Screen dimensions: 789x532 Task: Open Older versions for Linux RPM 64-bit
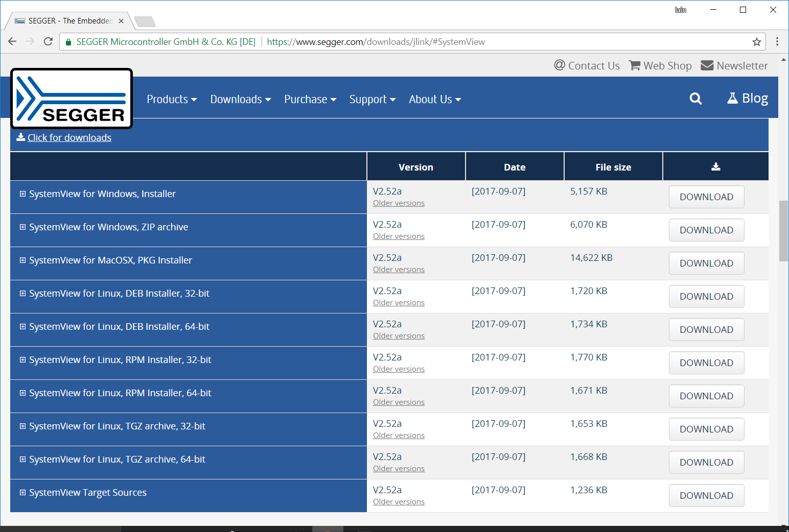399,402
